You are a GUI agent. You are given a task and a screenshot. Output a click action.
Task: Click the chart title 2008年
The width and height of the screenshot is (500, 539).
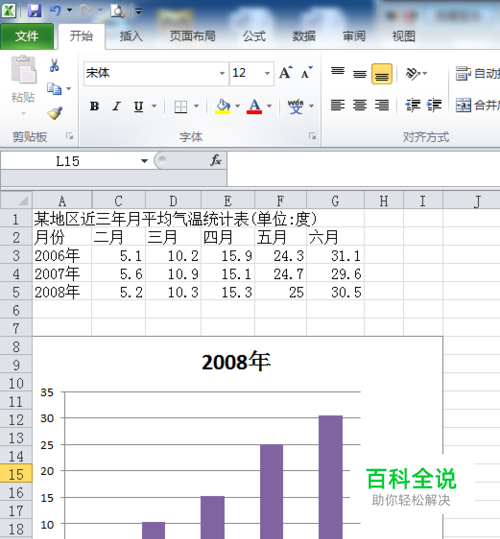(236, 362)
